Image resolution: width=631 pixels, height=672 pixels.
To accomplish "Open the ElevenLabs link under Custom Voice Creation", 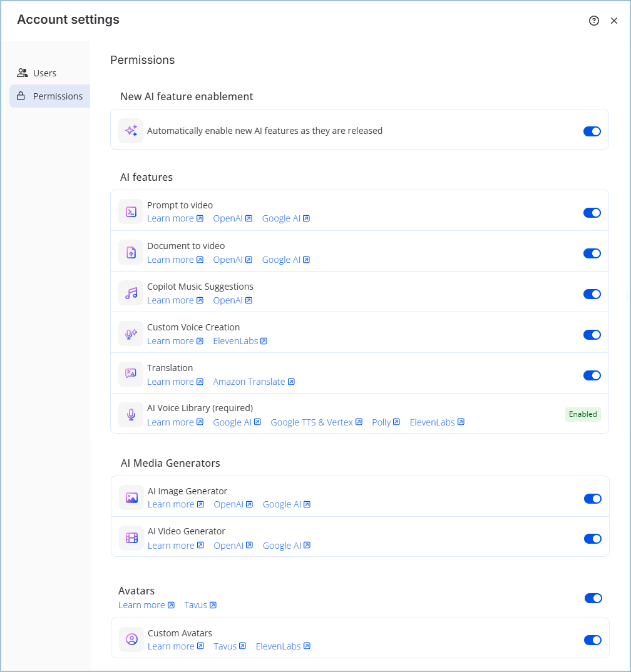I will [x=240, y=340].
